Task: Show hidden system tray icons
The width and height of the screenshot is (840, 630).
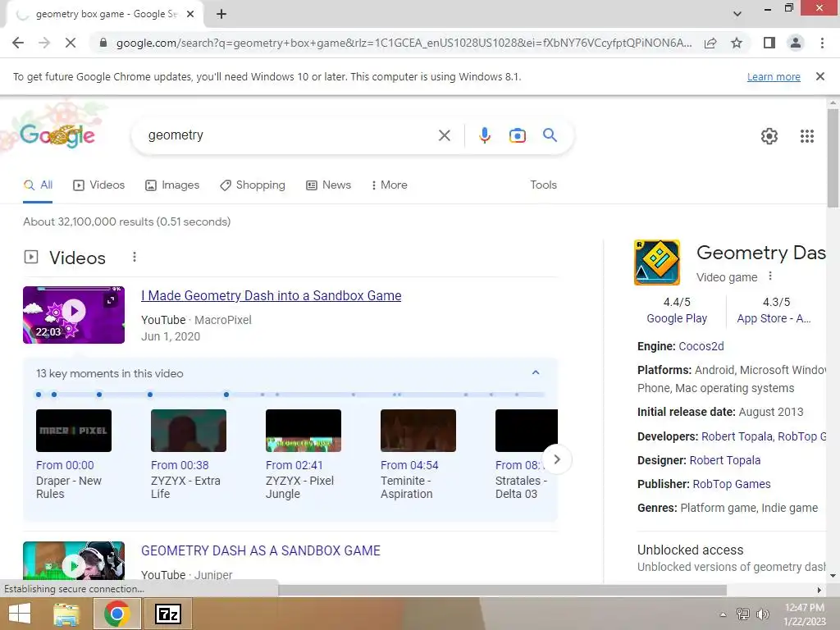Action: point(723,614)
